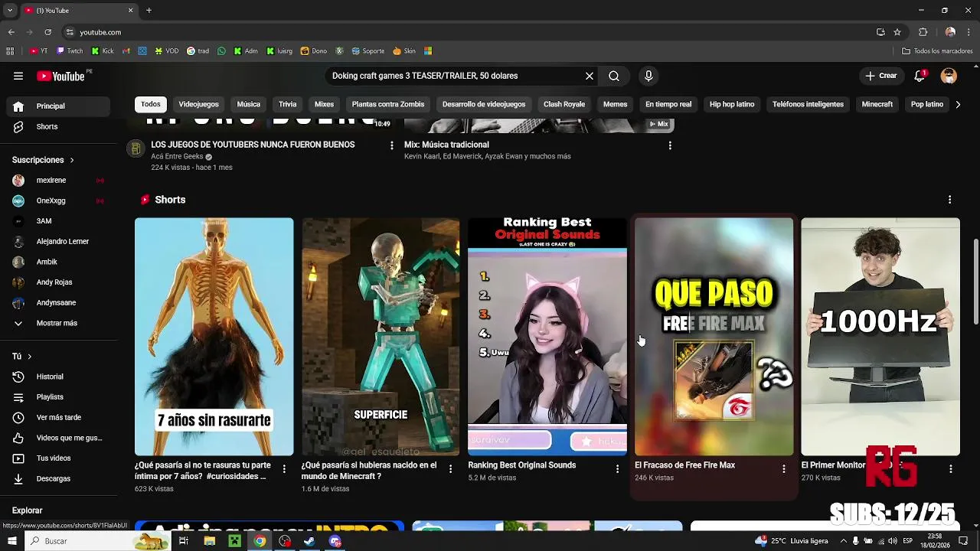Select the Música filter chip

click(249, 104)
